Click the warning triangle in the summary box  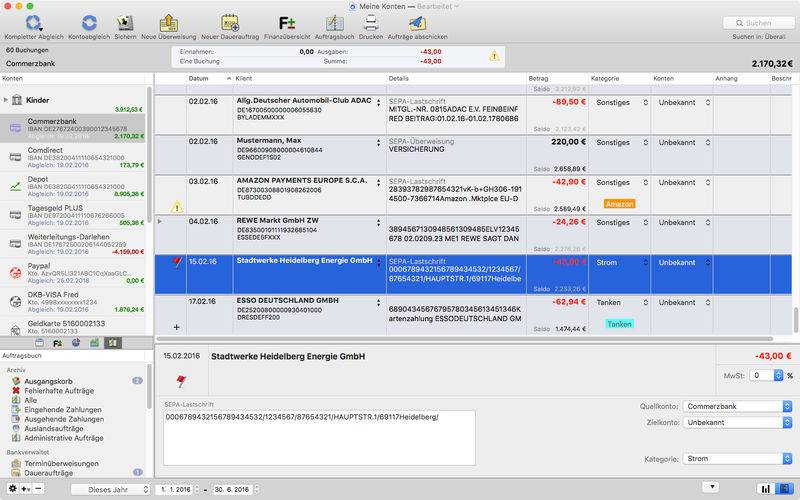point(494,56)
